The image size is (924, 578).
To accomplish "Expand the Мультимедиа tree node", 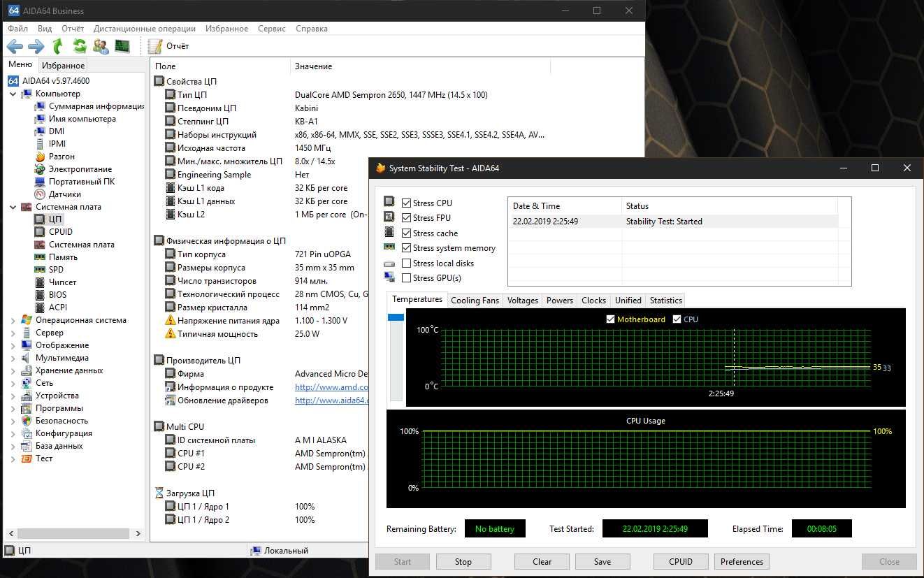I will click(13, 358).
